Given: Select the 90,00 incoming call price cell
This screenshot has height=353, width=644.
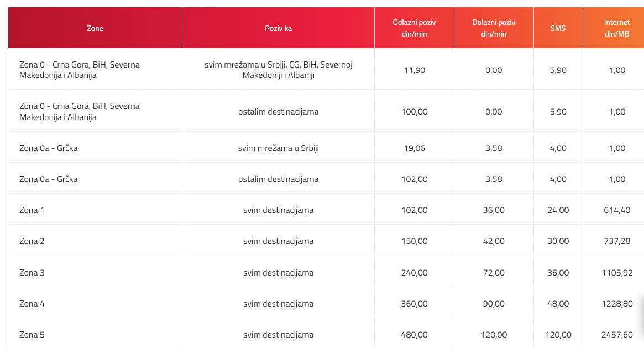Looking at the screenshot, I should [x=494, y=304].
